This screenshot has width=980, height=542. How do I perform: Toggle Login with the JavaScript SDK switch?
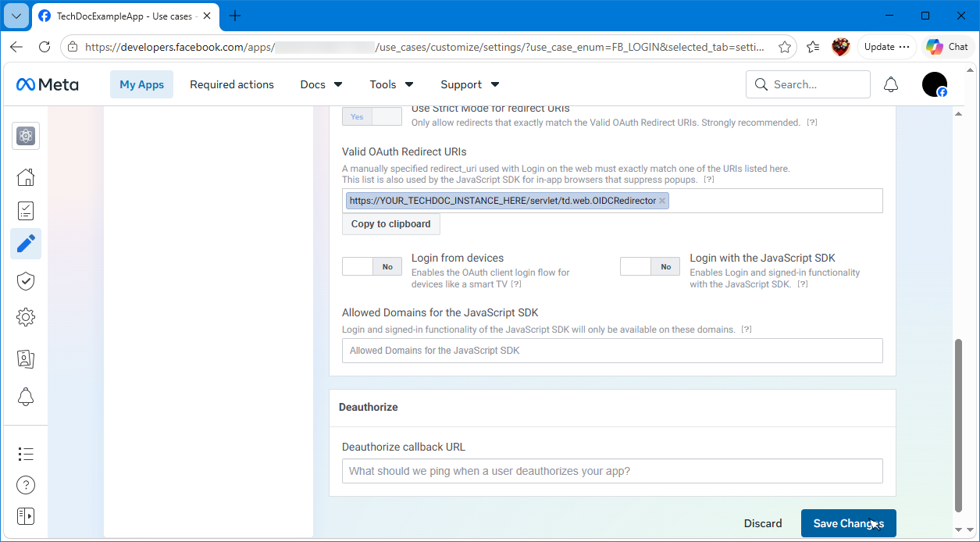point(650,266)
